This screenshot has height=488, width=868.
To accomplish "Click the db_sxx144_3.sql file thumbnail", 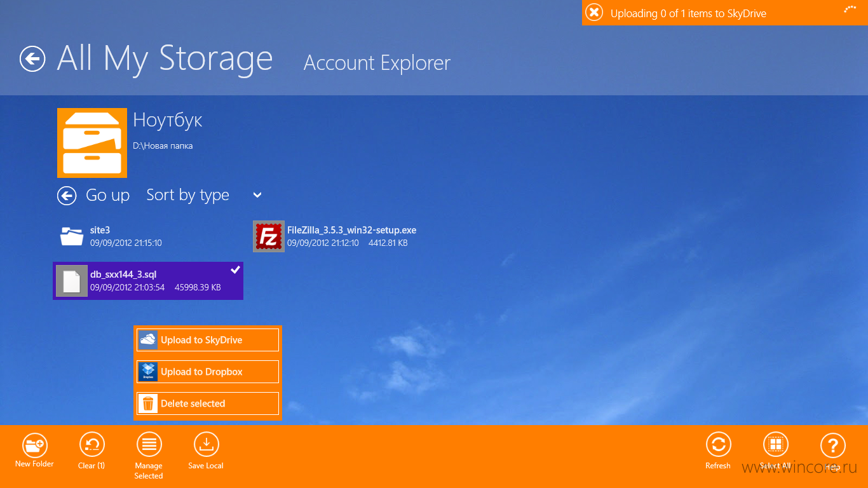I will pos(72,281).
